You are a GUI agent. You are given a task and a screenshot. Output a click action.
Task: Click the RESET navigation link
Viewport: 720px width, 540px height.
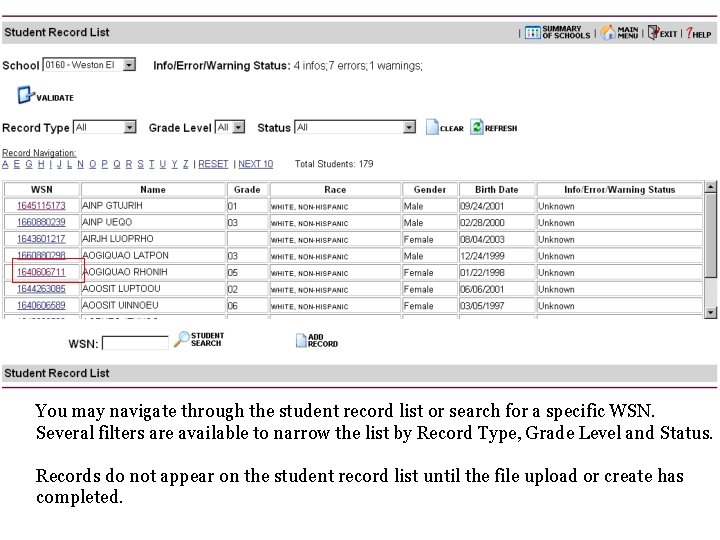[x=213, y=164]
